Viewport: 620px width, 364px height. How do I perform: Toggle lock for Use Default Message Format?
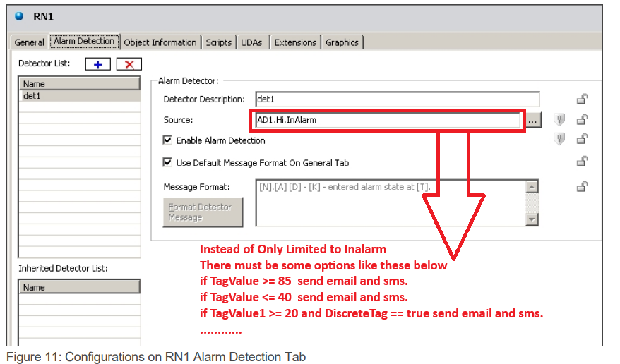[583, 162]
